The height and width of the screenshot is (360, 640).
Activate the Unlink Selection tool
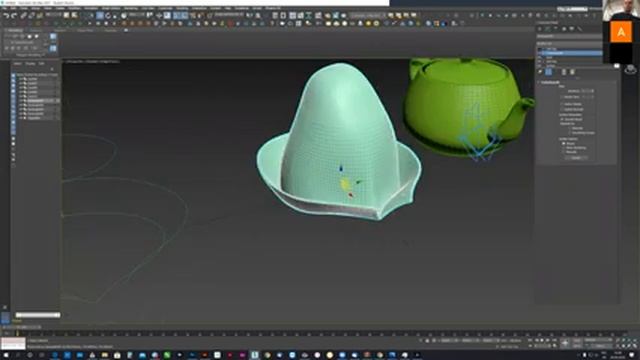coord(31,16)
